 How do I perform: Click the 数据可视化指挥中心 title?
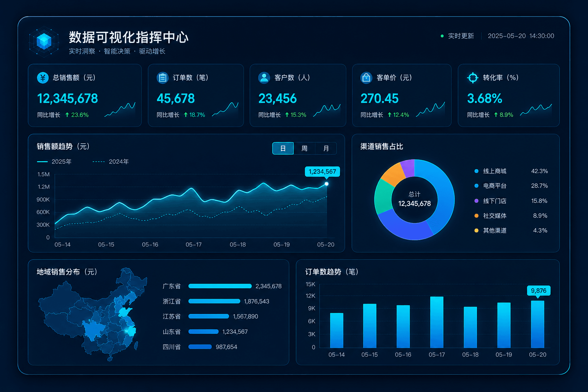129,37
